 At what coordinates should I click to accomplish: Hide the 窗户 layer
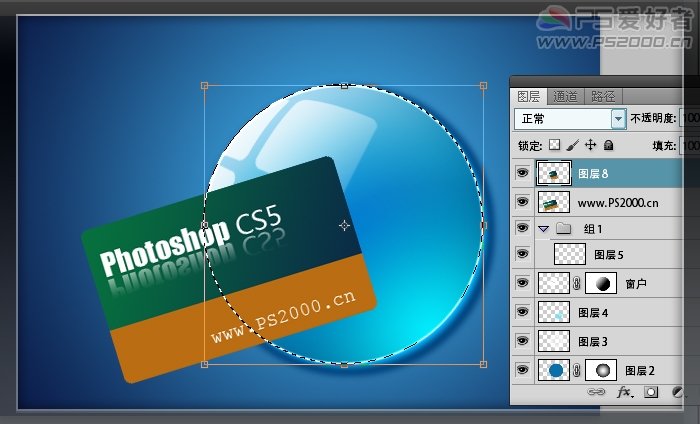point(522,283)
